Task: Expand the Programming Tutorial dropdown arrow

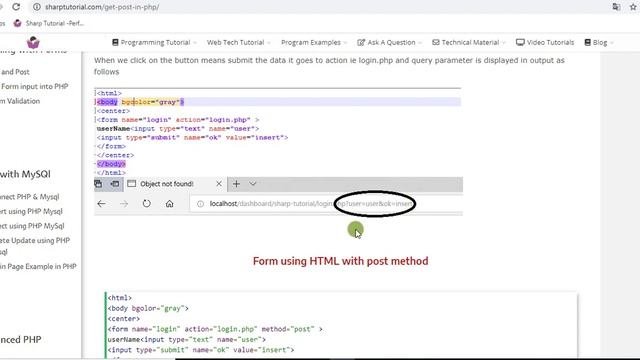Action: pos(195,43)
